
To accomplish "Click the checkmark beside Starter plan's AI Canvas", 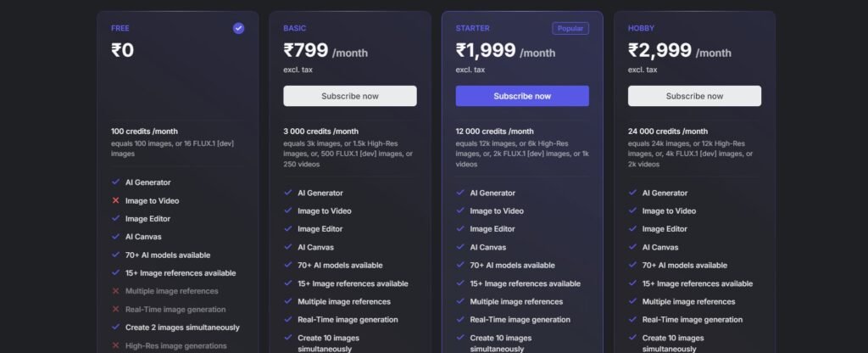I will click(460, 247).
